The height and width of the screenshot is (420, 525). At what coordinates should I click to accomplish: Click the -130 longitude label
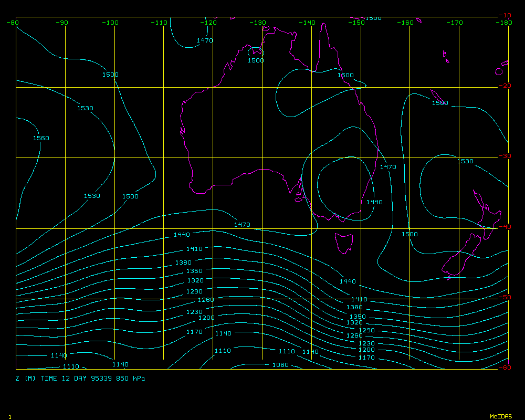[258, 23]
